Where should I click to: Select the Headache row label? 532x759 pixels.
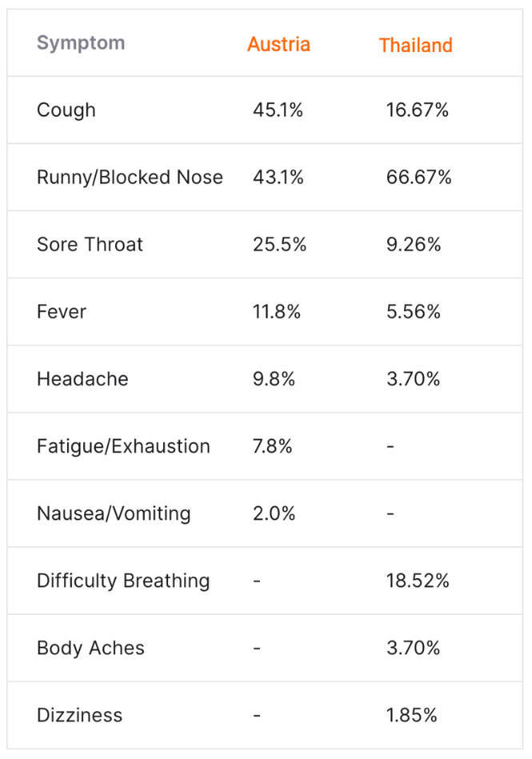tap(82, 379)
